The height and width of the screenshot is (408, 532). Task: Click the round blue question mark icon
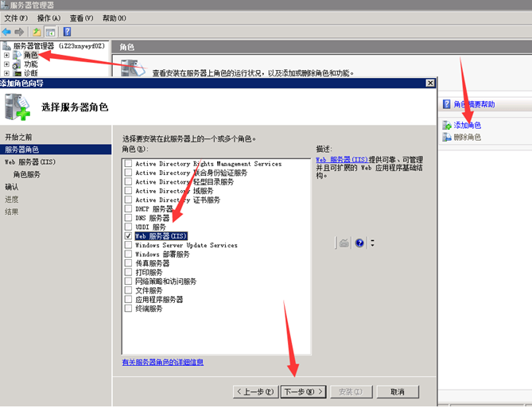point(359,243)
